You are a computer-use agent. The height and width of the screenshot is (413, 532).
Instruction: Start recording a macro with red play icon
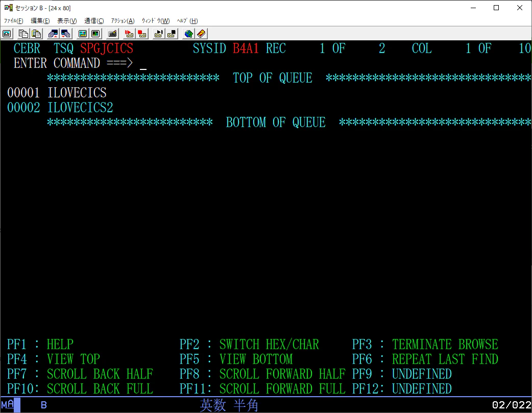pyautogui.click(x=129, y=34)
